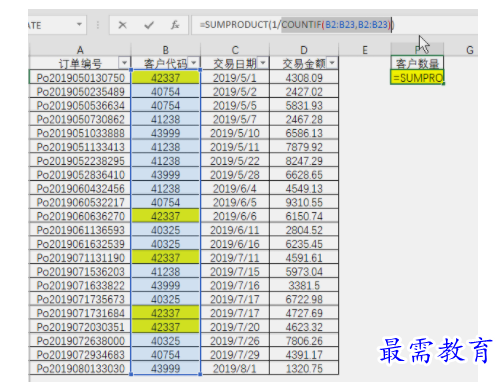Image resolution: width=501 pixels, height=382 pixels.
Task: Click the 交易日期 header cell text
Action: tap(235, 63)
